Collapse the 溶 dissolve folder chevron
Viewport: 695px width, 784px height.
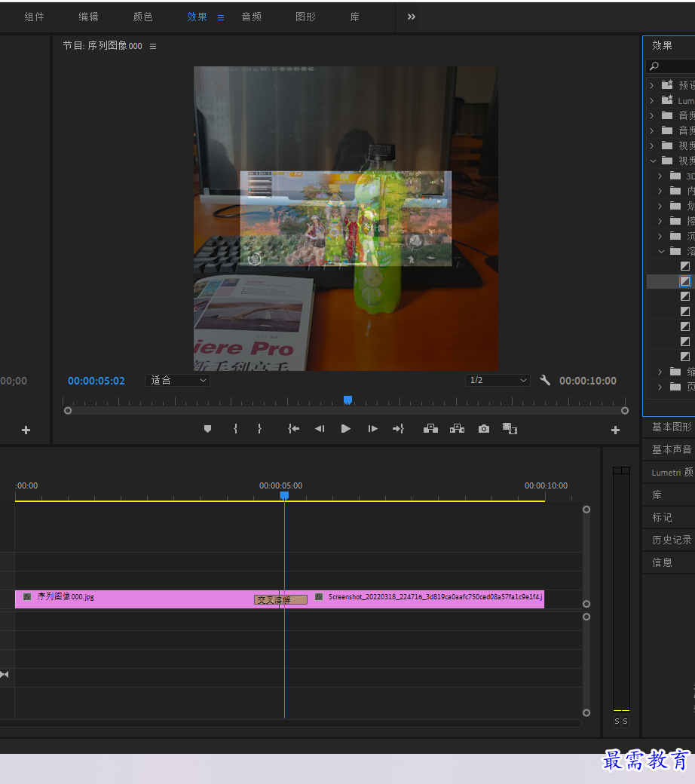661,251
